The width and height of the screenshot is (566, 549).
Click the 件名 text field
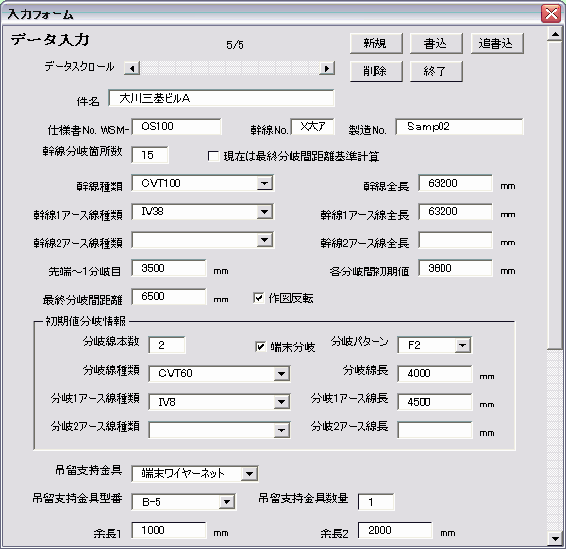[221, 98]
